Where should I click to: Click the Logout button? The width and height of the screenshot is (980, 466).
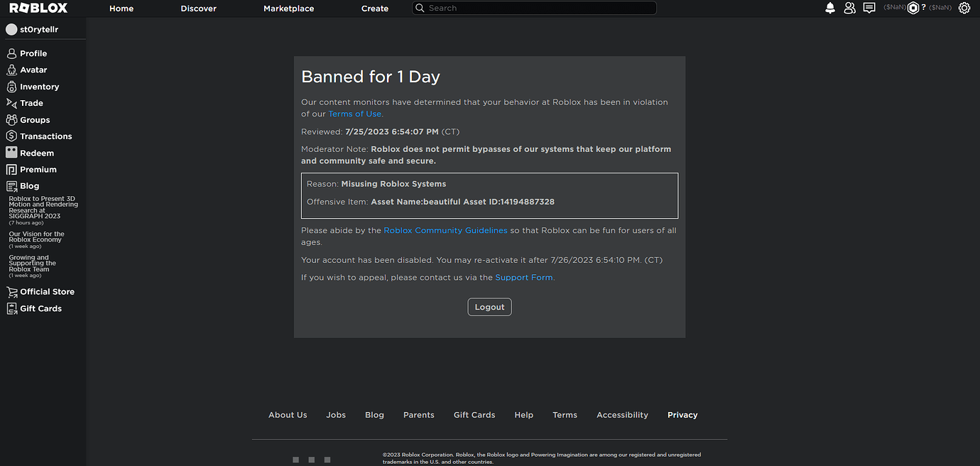(490, 307)
